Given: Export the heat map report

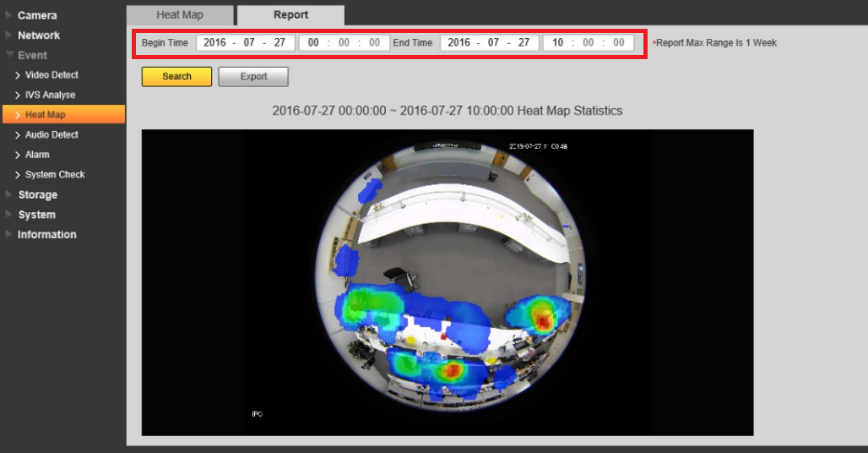Looking at the screenshot, I should 253,76.
